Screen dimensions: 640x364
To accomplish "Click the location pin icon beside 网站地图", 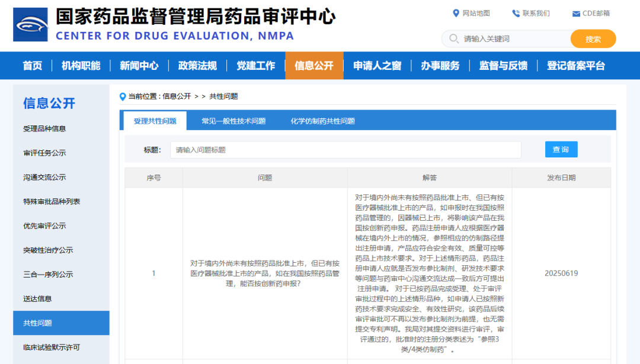I will tap(455, 13).
